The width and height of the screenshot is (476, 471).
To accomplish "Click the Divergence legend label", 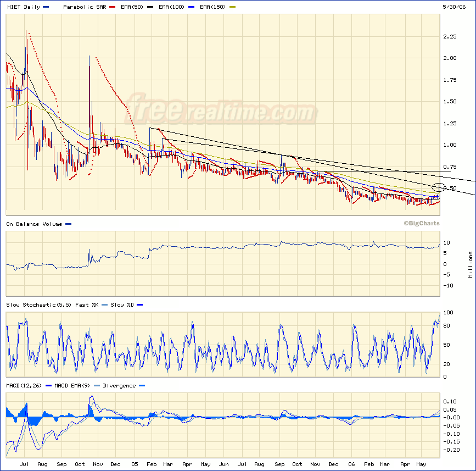I will coord(119,386).
